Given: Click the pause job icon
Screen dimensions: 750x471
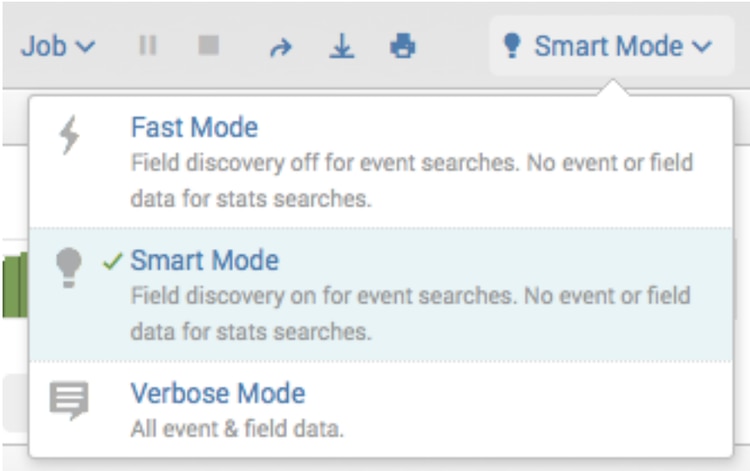Looking at the screenshot, I should coord(147,46).
